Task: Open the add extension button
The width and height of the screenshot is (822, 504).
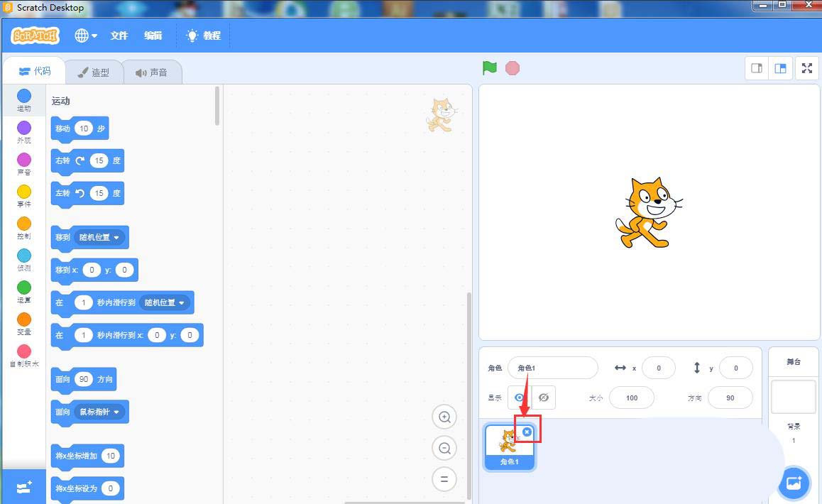Action: (23, 487)
